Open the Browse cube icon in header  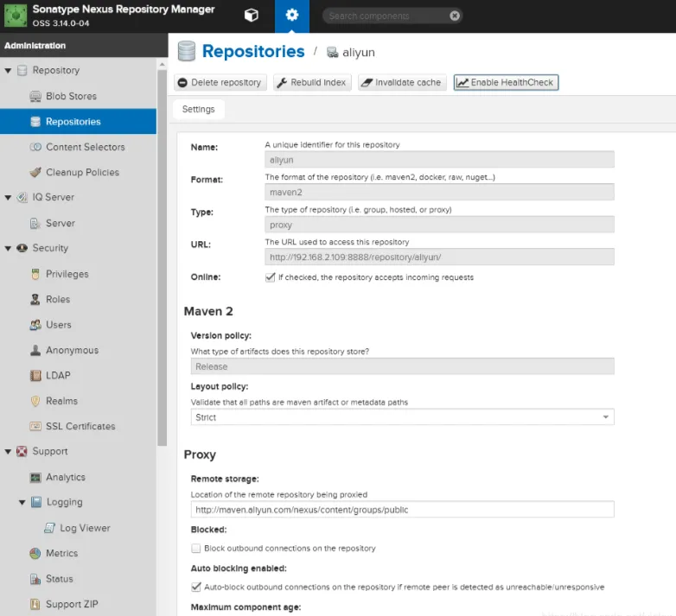coord(251,16)
